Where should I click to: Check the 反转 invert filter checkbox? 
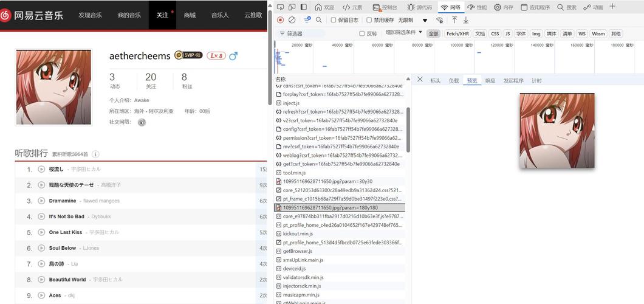(362, 33)
